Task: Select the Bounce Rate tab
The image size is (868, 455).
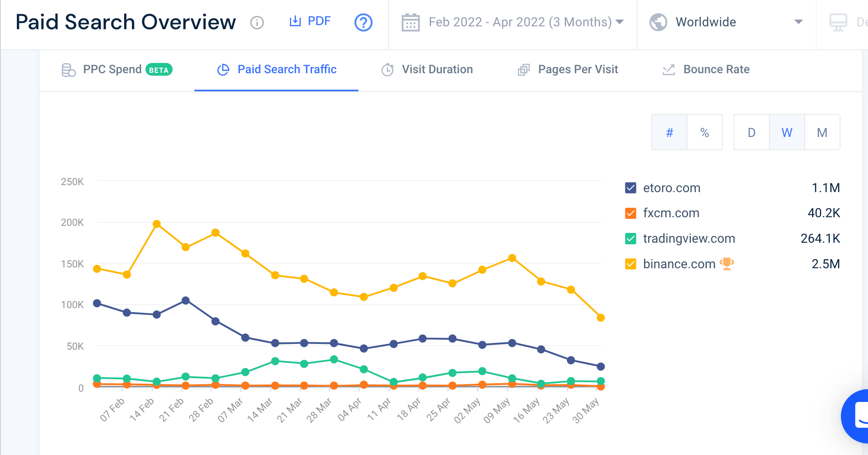Action: pos(716,70)
